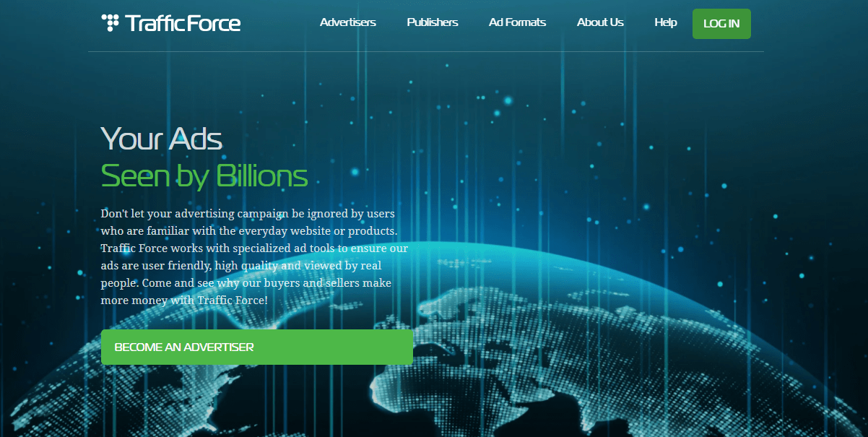Open the Advertisers navigation item

(347, 22)
